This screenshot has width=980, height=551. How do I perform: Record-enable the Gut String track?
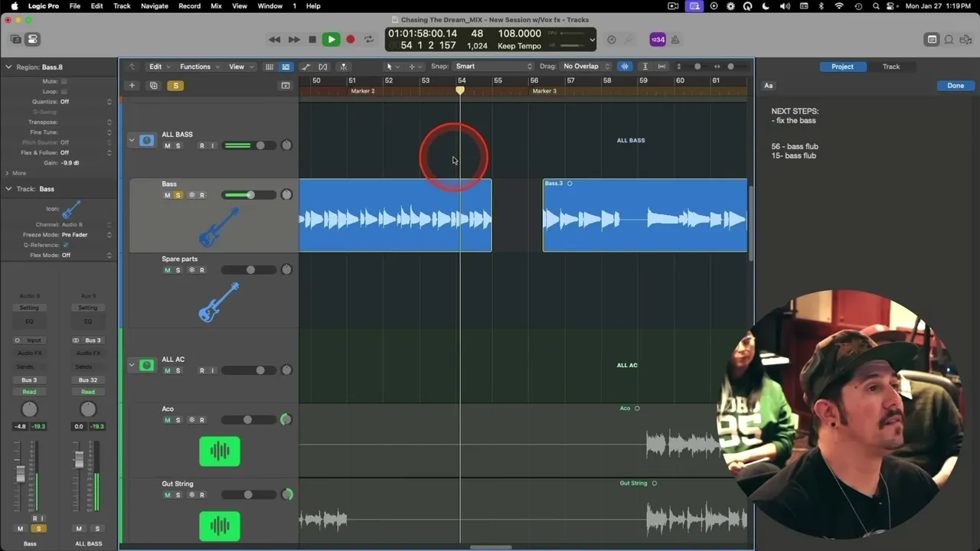point(202,495)
